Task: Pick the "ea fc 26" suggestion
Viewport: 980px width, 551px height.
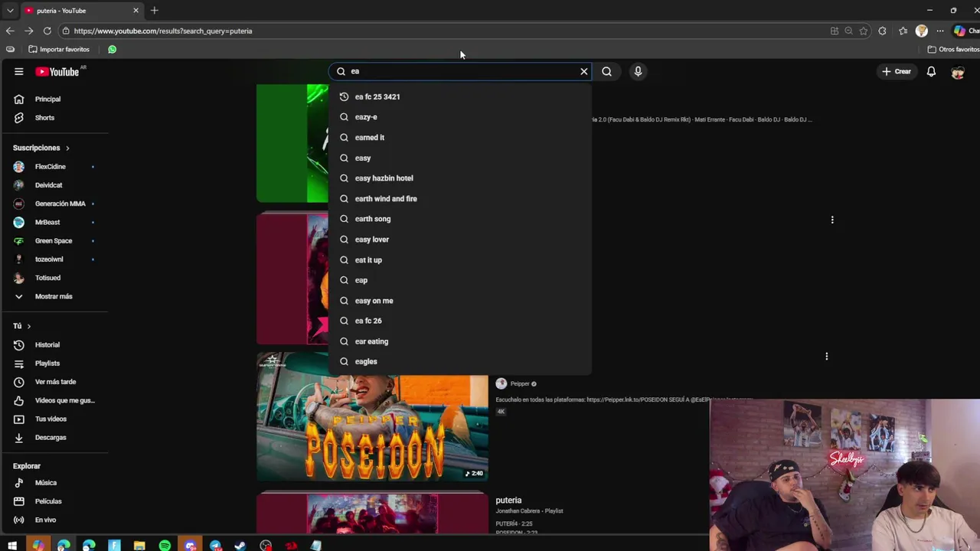Action: (459, 321)
